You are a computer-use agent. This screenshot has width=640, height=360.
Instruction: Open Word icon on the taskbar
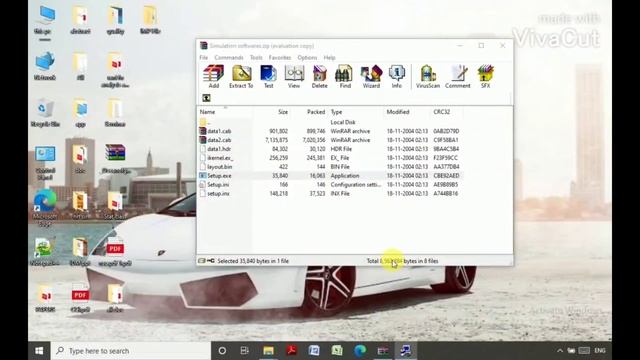pyautogui.click(x=314, y=351)
